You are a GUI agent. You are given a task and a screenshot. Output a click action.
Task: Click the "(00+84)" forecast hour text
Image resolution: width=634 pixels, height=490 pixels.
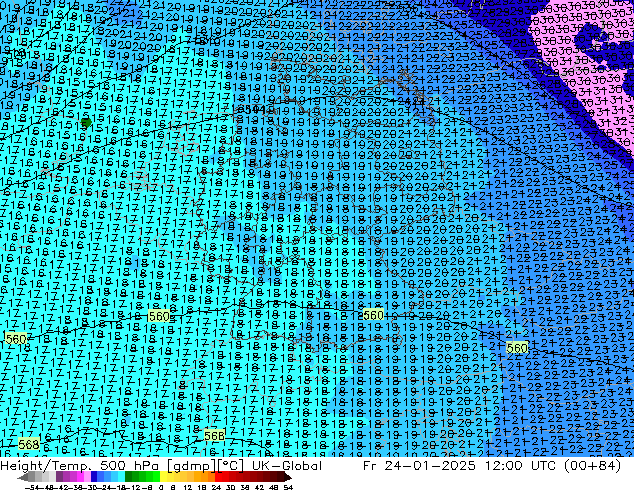click(594, 466)
